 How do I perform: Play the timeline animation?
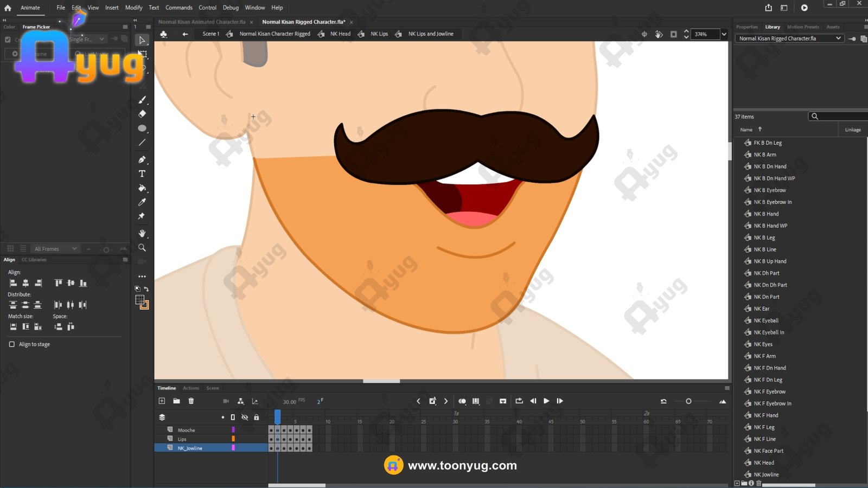click(546, 401)
